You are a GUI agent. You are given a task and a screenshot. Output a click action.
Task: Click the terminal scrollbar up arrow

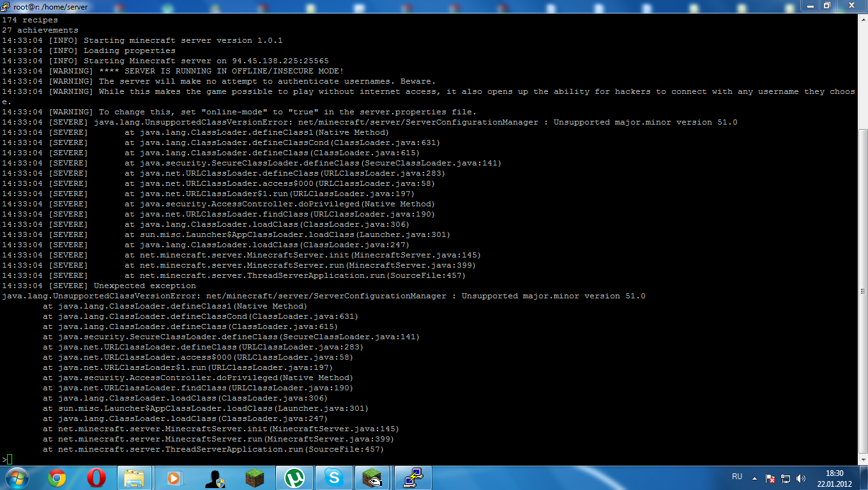tap(862, 20)
